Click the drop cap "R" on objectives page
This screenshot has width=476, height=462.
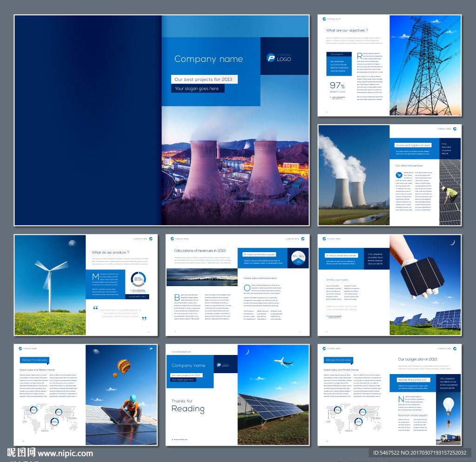[360, 56]
